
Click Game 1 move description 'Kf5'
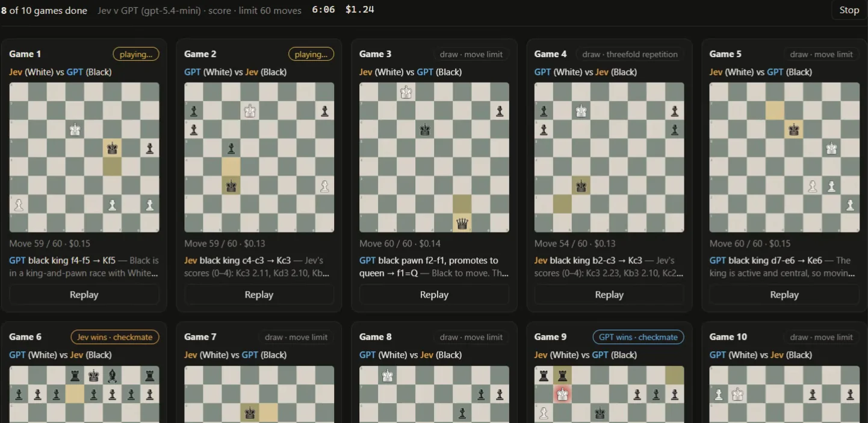107,261
